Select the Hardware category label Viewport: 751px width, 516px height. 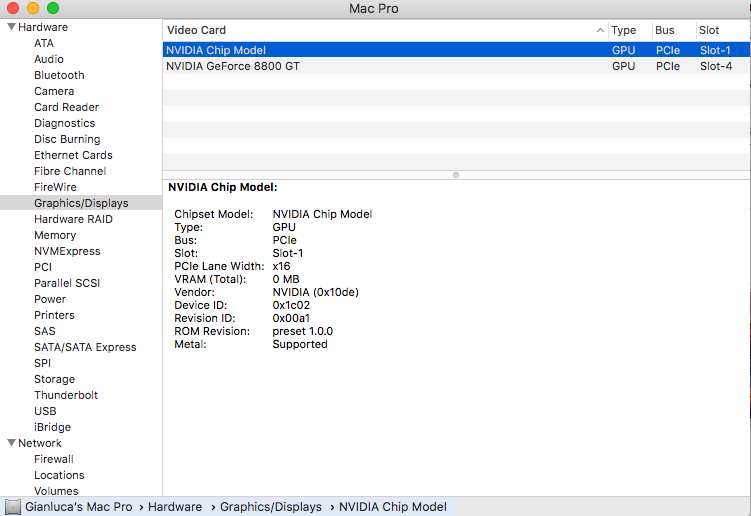point(43,27)
